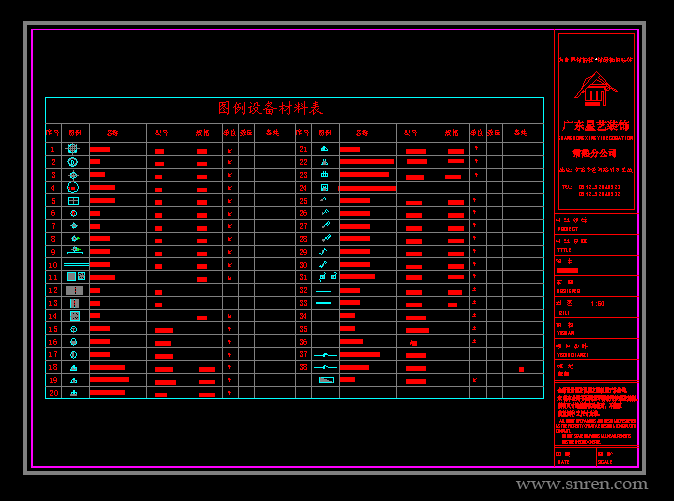Select the switch symbol in row 26

click(325, 212)
